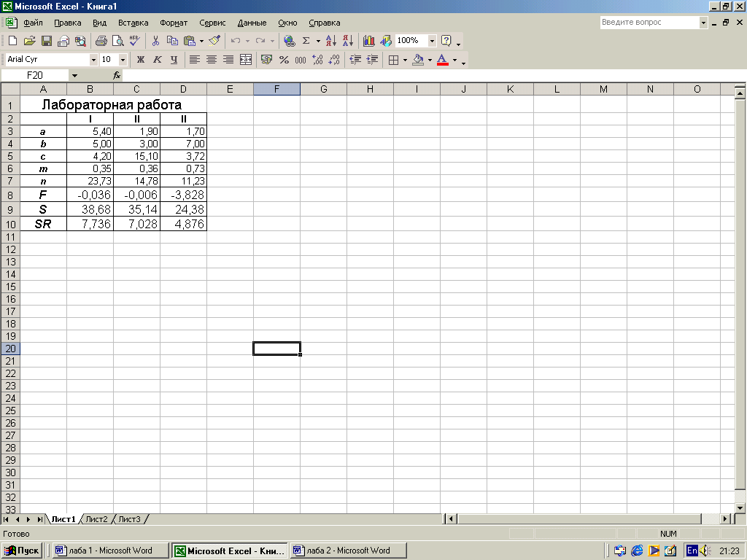This screenshot has height=560, width=747.
Task: Expand the Font Color dropdown arrow
Action: point(454,60)
